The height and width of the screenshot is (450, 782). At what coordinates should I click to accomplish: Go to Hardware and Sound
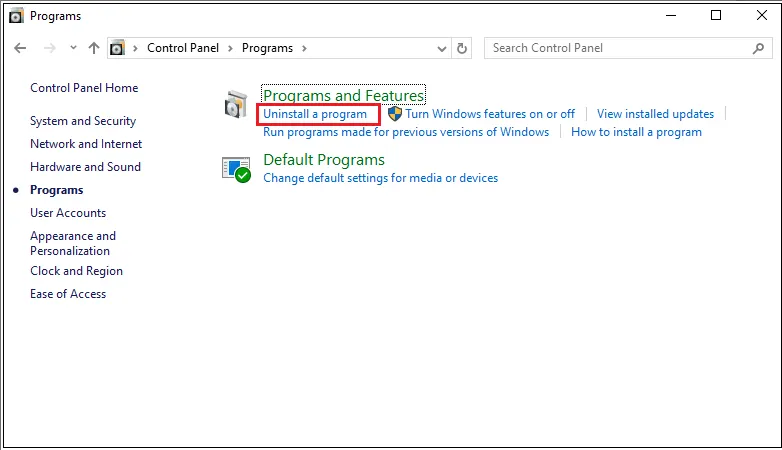85,167
